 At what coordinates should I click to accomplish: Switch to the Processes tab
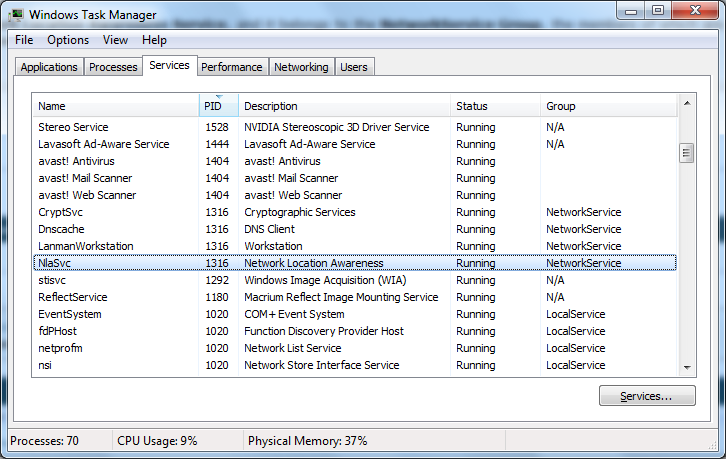(113, 67)
